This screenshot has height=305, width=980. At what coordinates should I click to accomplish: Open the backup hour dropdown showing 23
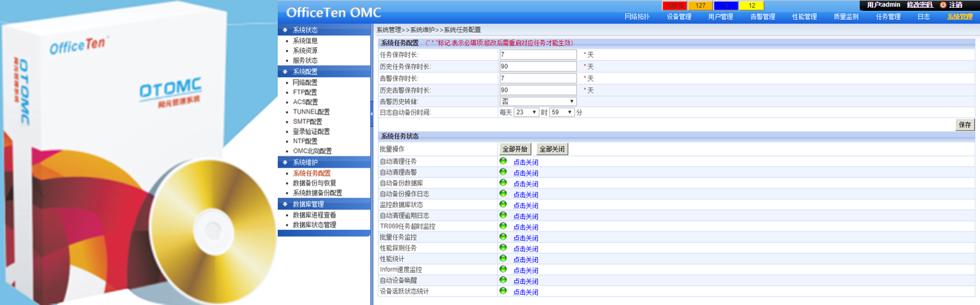click(525, 112)
